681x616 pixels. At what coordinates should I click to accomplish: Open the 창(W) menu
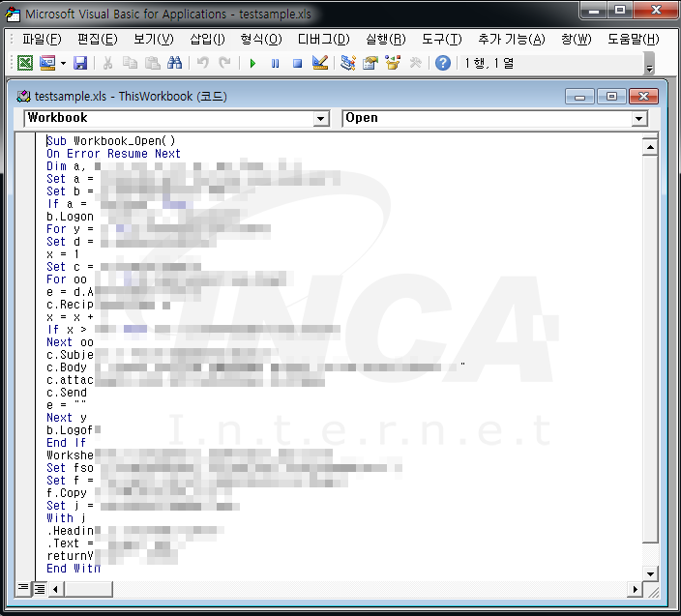[576, 40]
